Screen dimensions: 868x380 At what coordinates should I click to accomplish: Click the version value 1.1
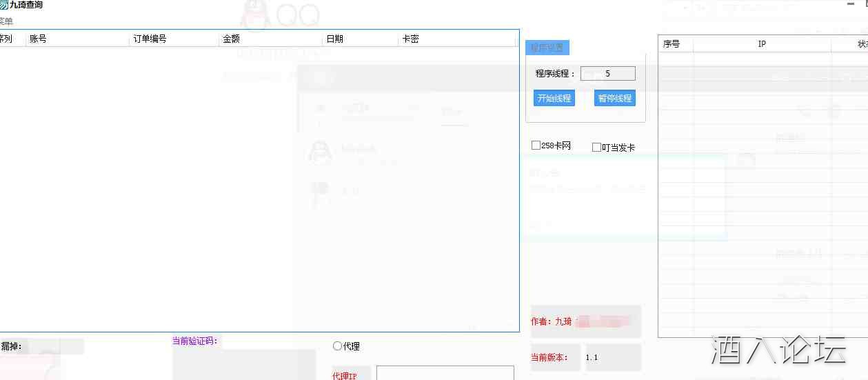pyautogui.click(x=592, y=357)
